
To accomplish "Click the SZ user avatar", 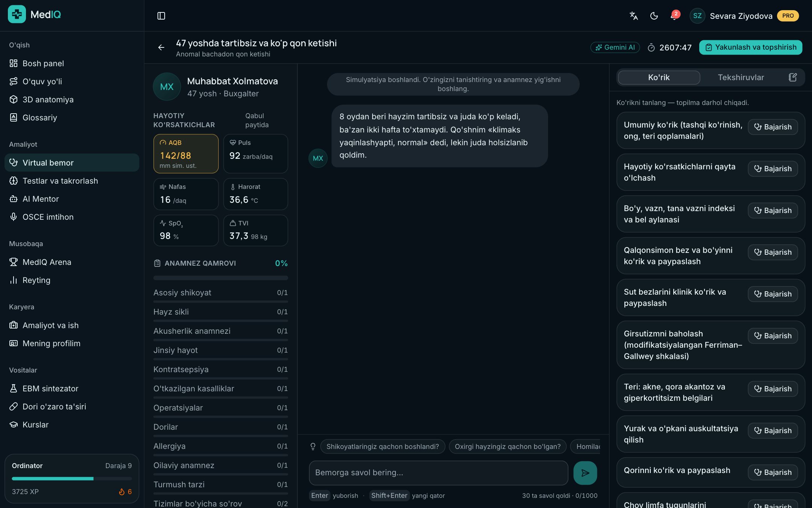I will click(697, 16).
